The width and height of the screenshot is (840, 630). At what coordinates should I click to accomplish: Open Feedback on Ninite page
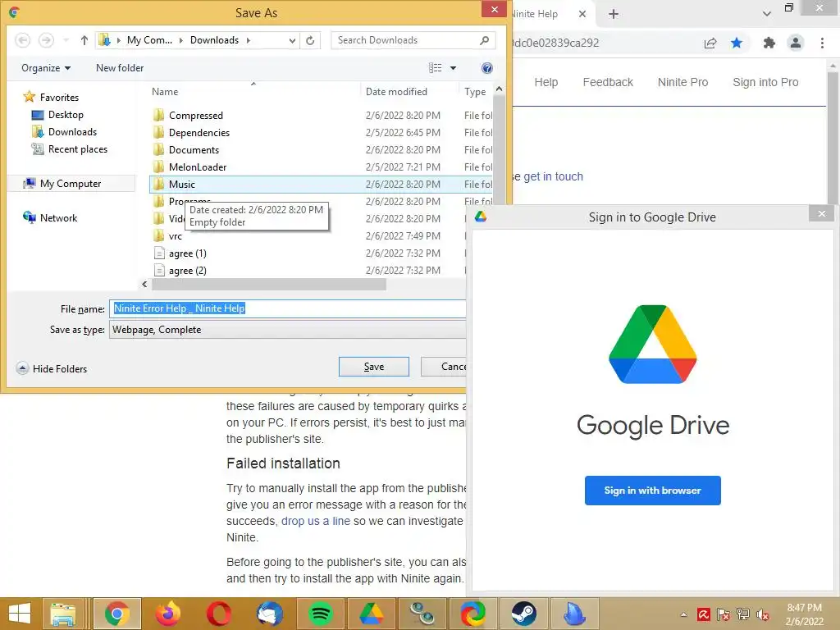[608, 82]
